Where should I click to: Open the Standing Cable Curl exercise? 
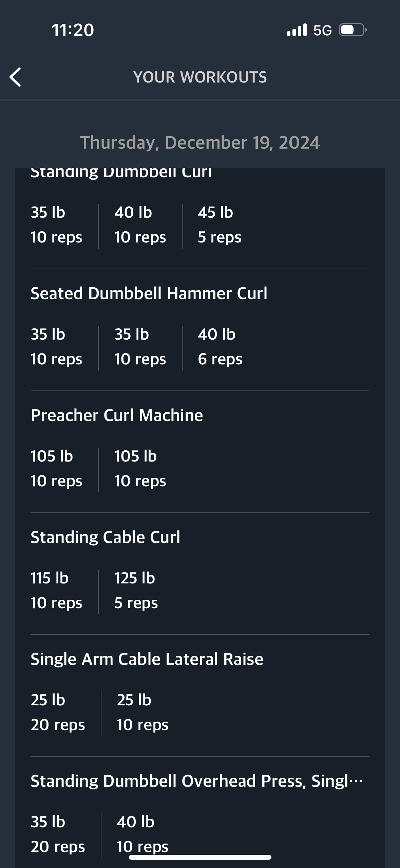105,537
